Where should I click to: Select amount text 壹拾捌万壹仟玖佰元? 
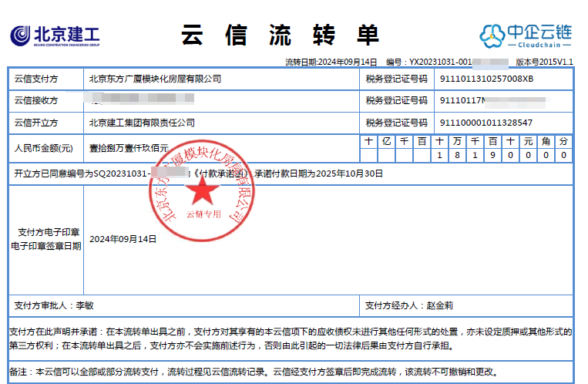[x=129, y=148]
